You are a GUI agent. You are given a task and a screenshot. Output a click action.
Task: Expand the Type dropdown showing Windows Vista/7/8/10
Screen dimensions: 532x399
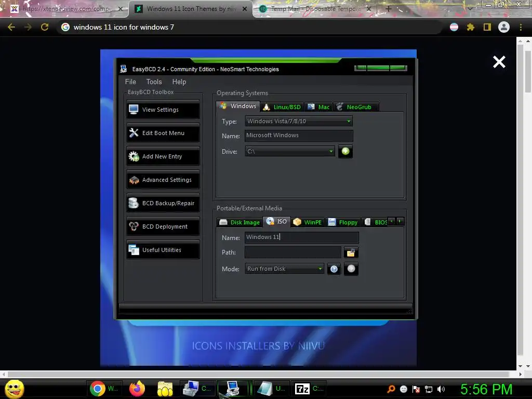(299, 121)
